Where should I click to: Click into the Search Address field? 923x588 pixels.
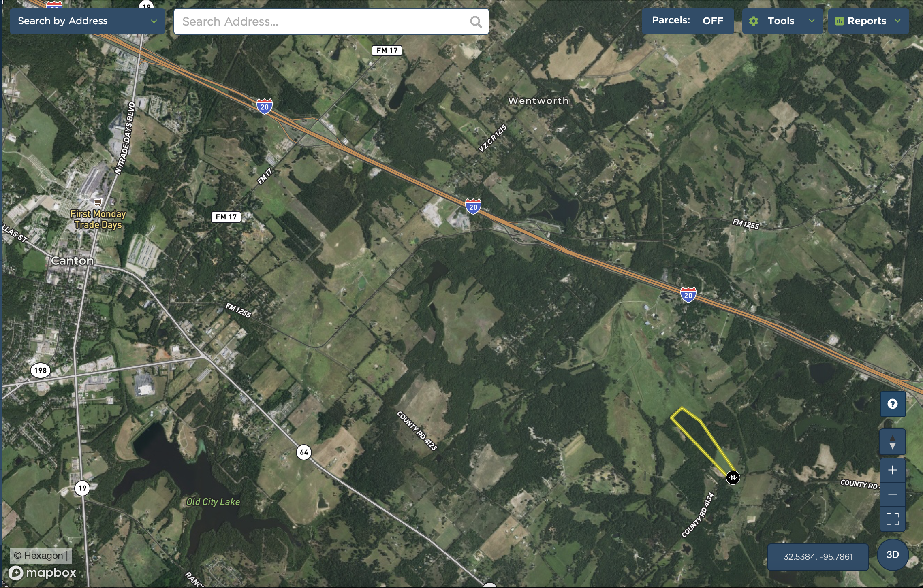[331, 21]
